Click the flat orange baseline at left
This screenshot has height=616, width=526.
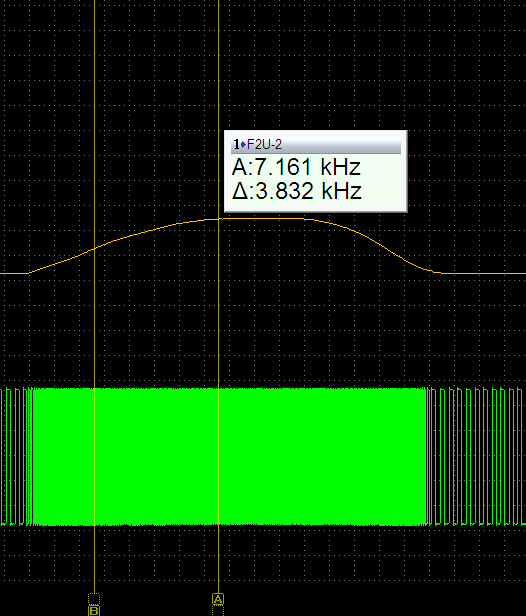[x=14, y=273]
